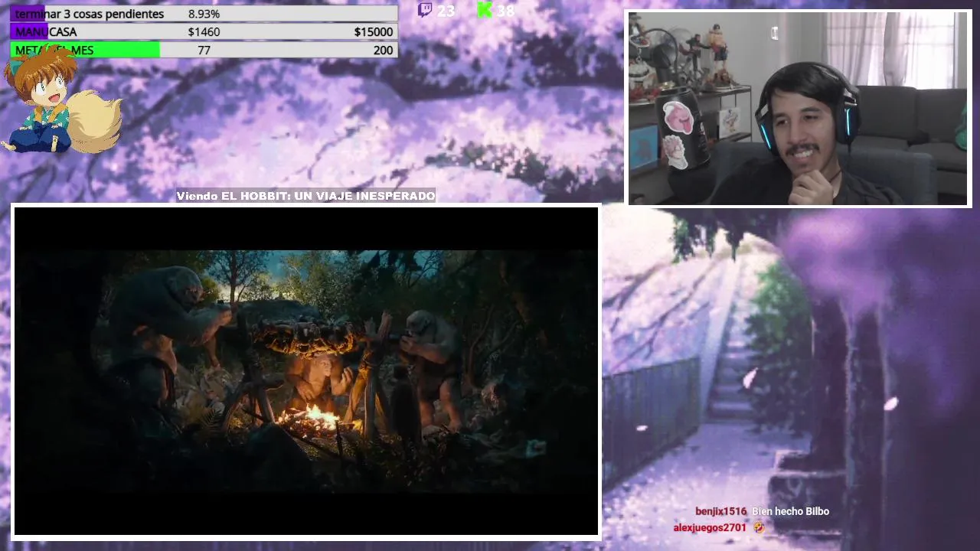The image size is (980, 551).
Task: Click the chat message 'Bien hecho Bilbo'
Action: tap(790, 511)
